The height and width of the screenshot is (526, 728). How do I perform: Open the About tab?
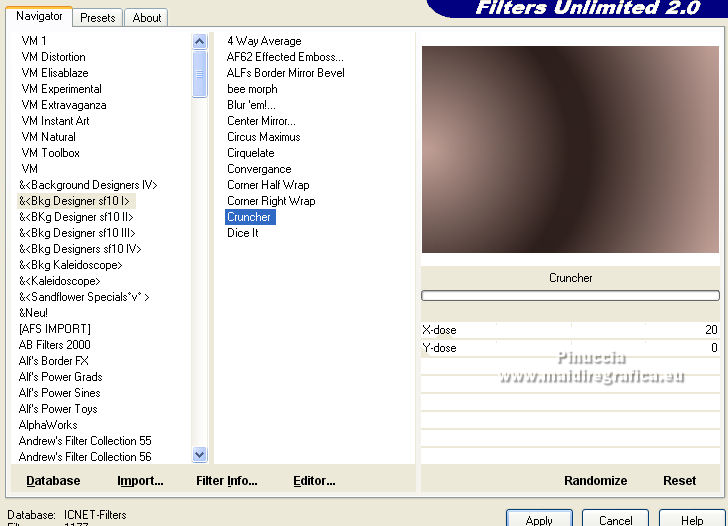(x=146, y=18)
